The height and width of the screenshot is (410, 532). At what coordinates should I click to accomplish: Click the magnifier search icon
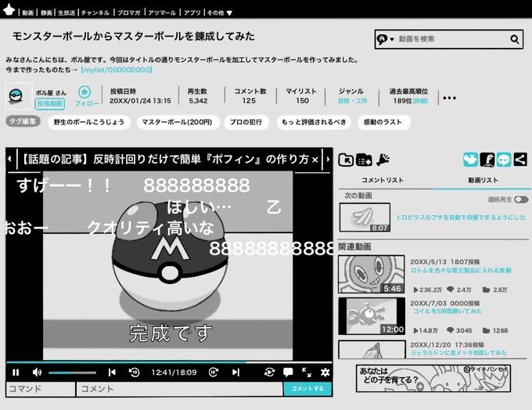[x=515, y=39]
